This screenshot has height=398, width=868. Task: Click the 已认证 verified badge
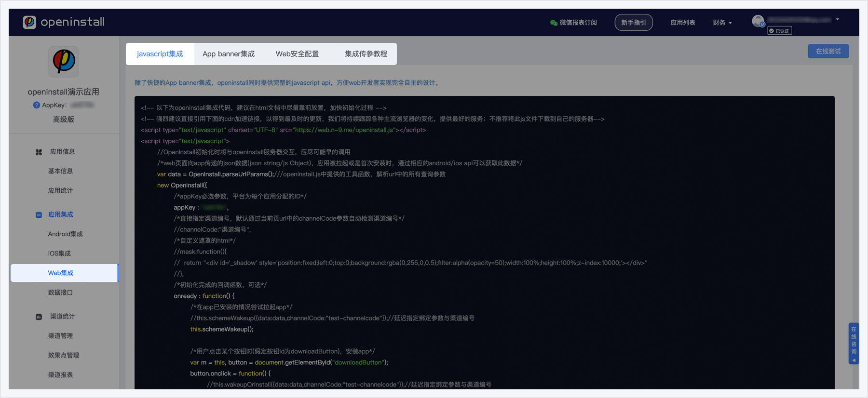point(779,31)
